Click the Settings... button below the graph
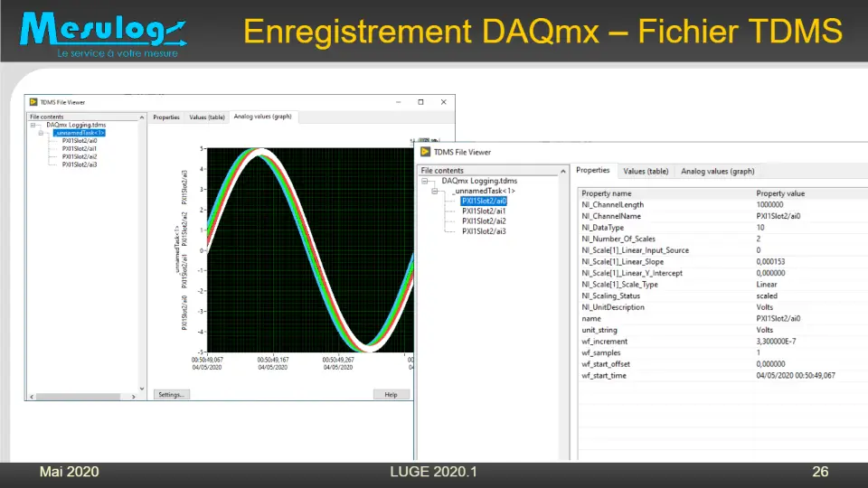This screenshot has width=868, height=488. [171, 395]
